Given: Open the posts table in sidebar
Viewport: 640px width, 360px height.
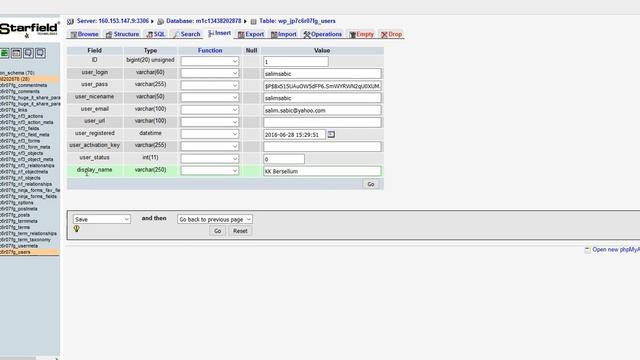Looking at the screenshot, I should pyautogui.click(x=15, y=215).
